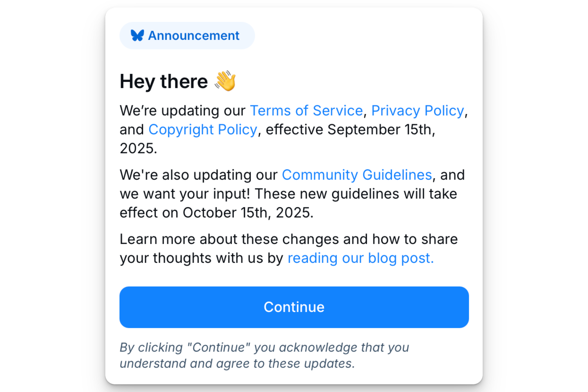Viewport: 588px width, 392px height.
Task: Click the blue Continue button
Action: tap(294, 307)
